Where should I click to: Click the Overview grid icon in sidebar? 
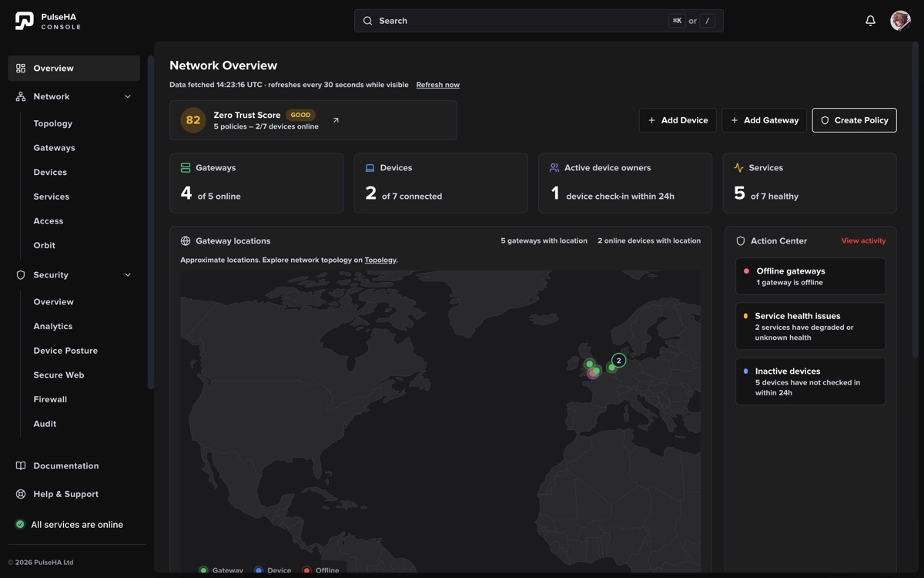[21, 68]
